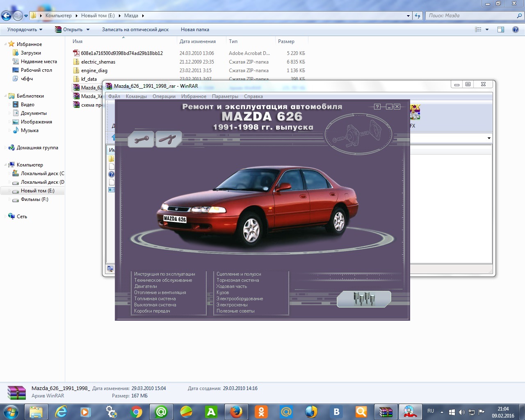This screenshot has height=420, width=525.
Task: Toggle the preview pane button in Explorer
Action: pos(500,30)
